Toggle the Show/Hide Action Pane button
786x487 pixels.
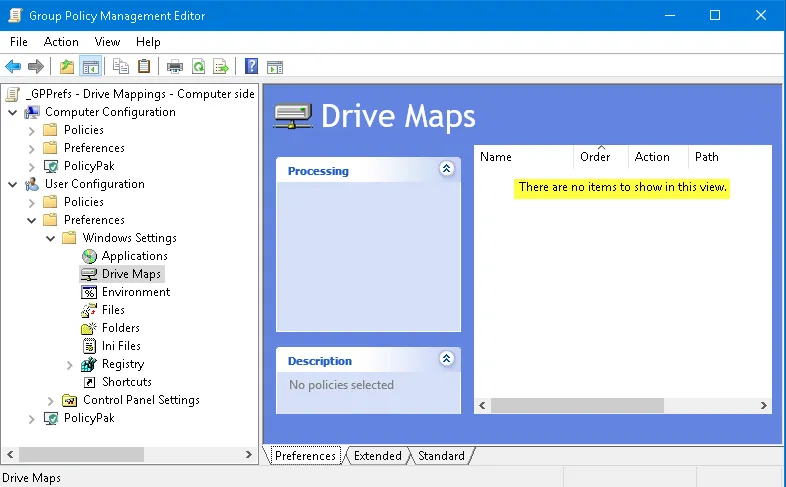(x=274, y=67)
